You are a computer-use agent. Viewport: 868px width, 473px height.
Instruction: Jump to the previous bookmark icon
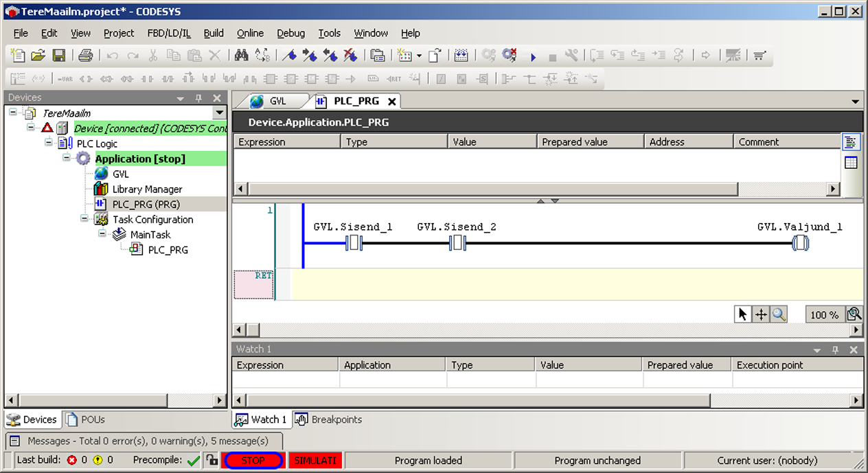[330, 56]
